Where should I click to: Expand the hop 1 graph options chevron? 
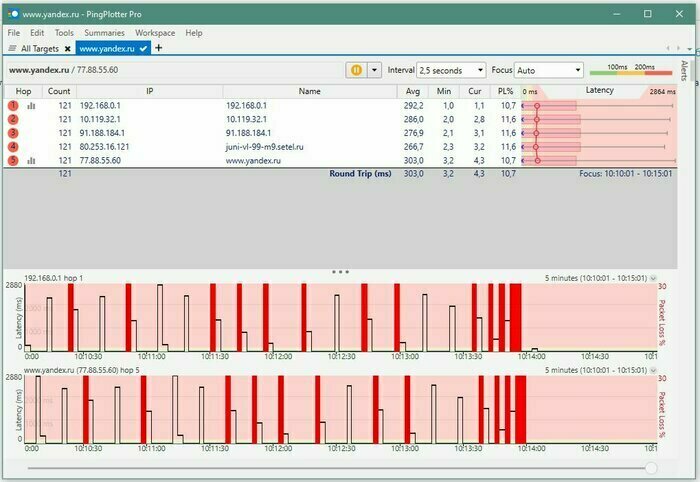653,278
